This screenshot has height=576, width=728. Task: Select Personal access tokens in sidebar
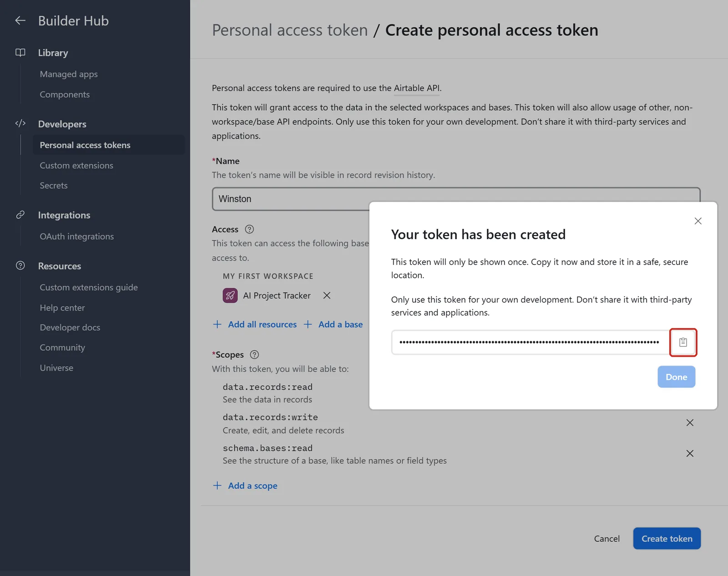tap(108, 145)
